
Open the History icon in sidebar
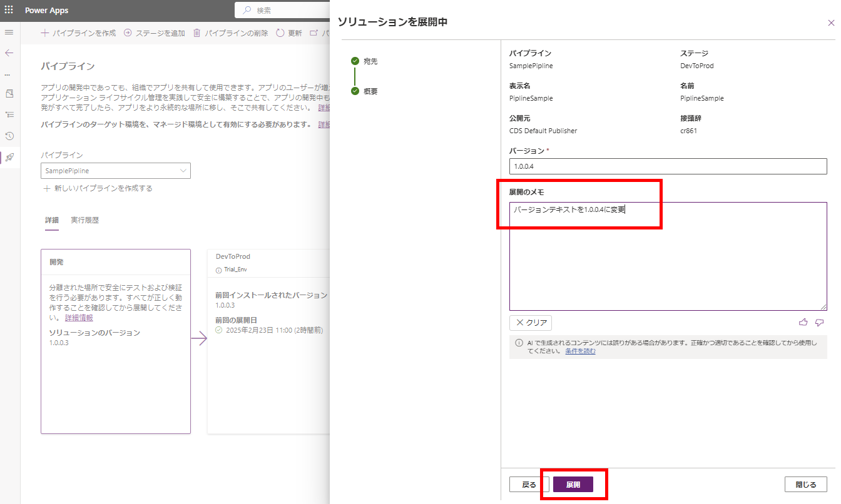pyautogui.click(x=9, y=136)
